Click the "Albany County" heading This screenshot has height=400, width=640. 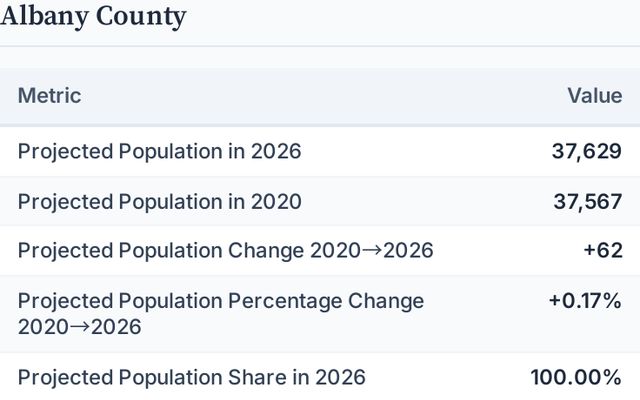93,16
